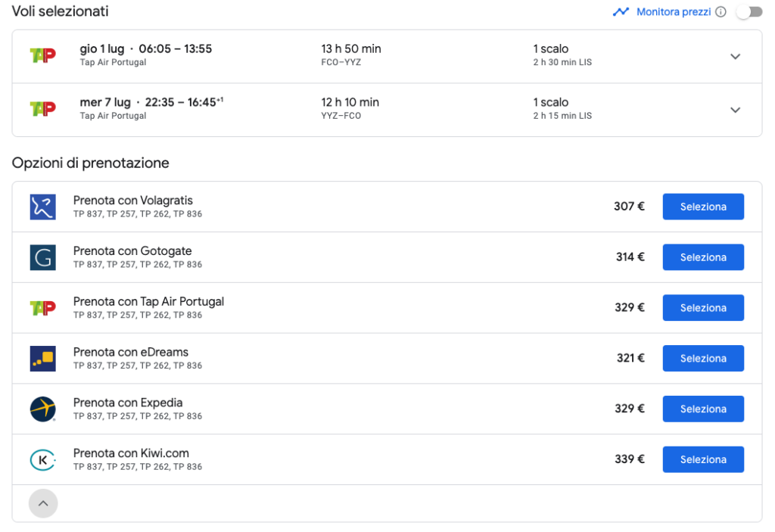Click 'Prenota con Expedia' text
775x532 pixels.
[128, 403]
